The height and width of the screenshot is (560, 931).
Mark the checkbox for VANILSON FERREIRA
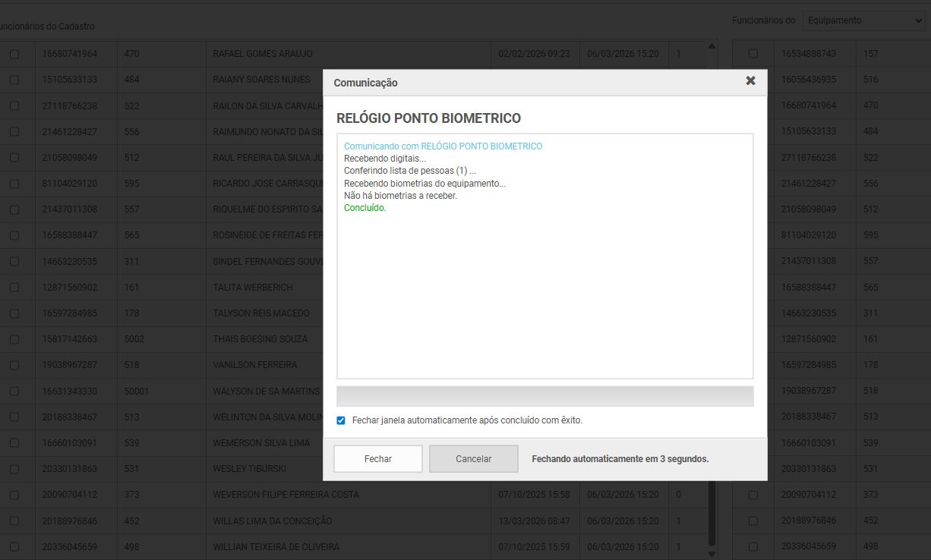pos(14,365)
